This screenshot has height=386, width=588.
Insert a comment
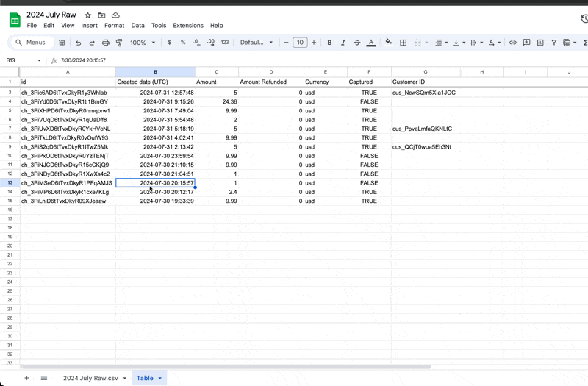point(526,43)
